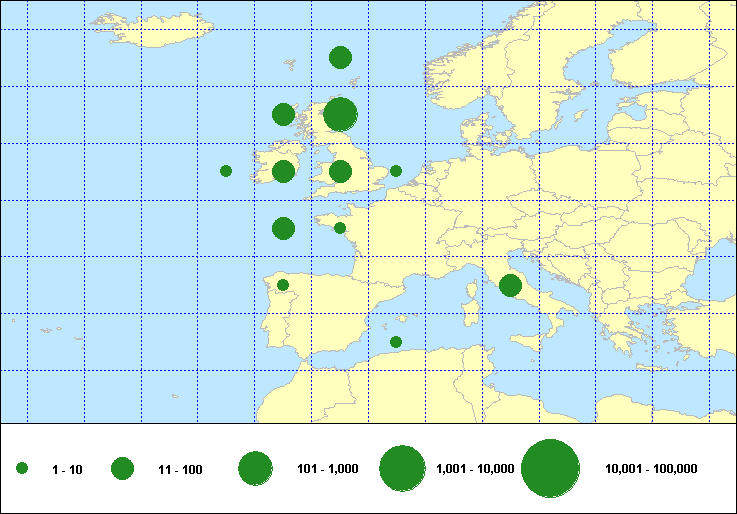Image resolution: width=737 pixels, height=514 pixels.
Task: Click the small marker on Brittany, France
Action: 340,228
